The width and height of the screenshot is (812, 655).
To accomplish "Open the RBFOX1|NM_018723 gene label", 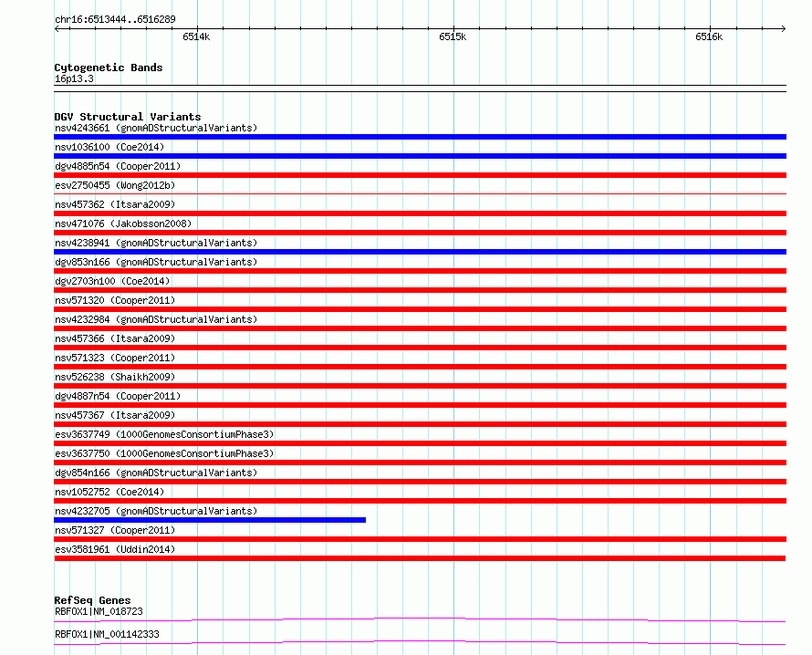I will pos(99,611).
